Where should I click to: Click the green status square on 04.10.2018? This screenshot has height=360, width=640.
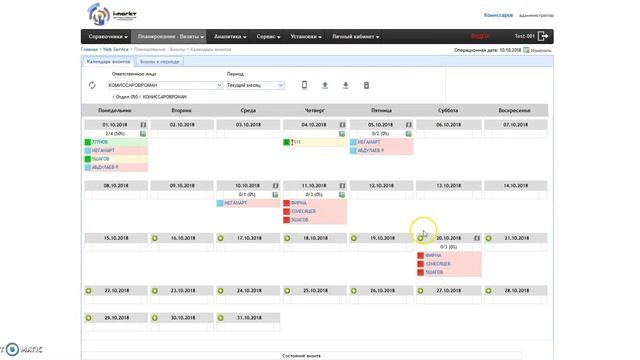point(287,142)
